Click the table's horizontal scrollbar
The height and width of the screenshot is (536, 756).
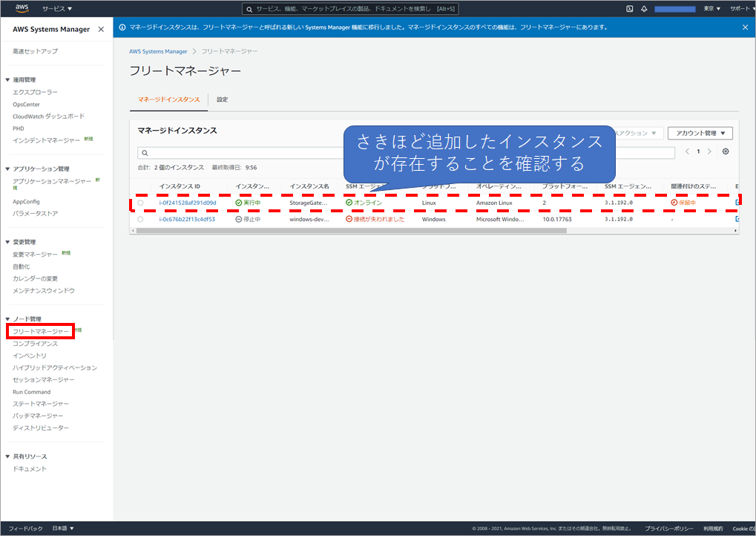352,231
